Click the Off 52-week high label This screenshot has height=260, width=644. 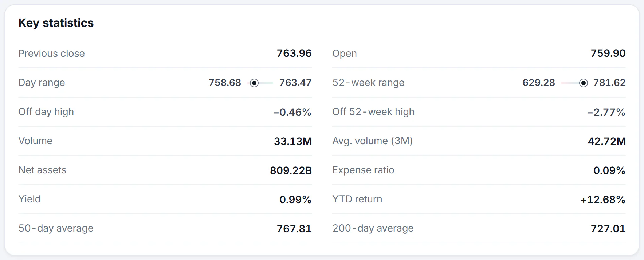374,112
